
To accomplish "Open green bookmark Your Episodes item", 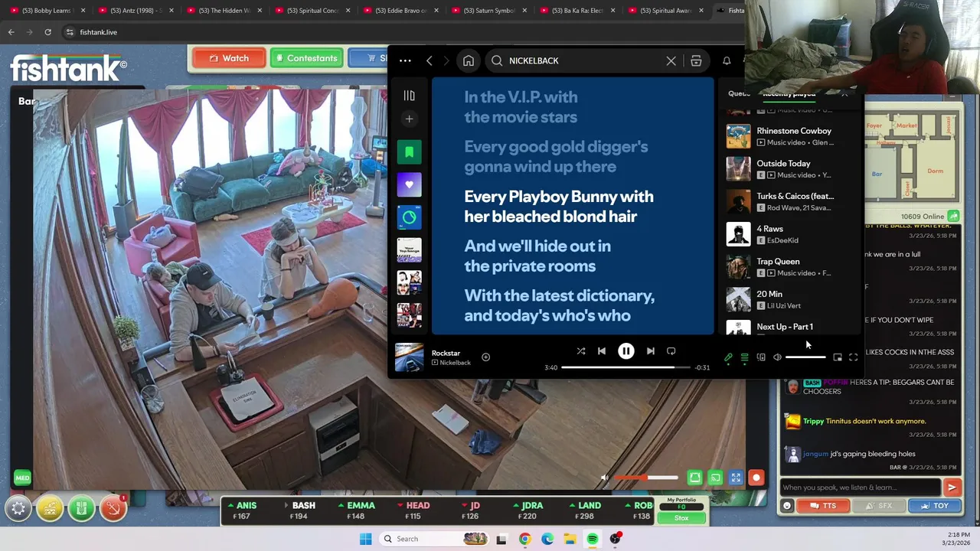I will (x=409, y=152).
